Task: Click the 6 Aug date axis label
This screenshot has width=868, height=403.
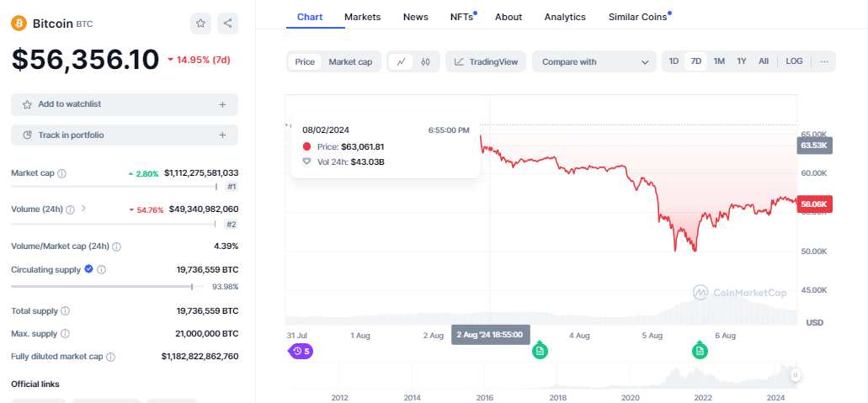Action: pyautogui.click(x=725, y=336)
